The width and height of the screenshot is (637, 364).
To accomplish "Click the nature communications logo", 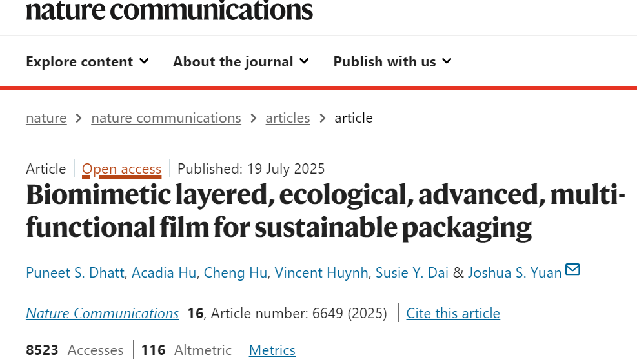I will (x=169, y=10).
